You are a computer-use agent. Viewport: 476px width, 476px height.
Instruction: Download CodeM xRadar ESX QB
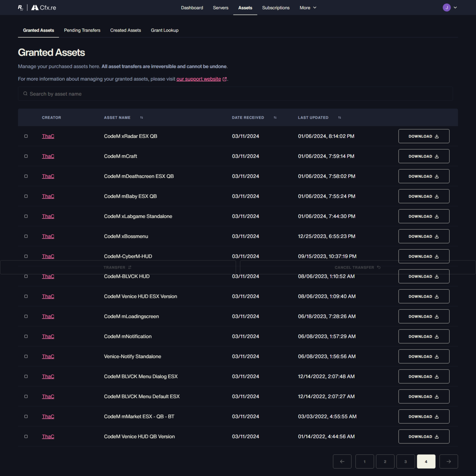click(424, 136)
